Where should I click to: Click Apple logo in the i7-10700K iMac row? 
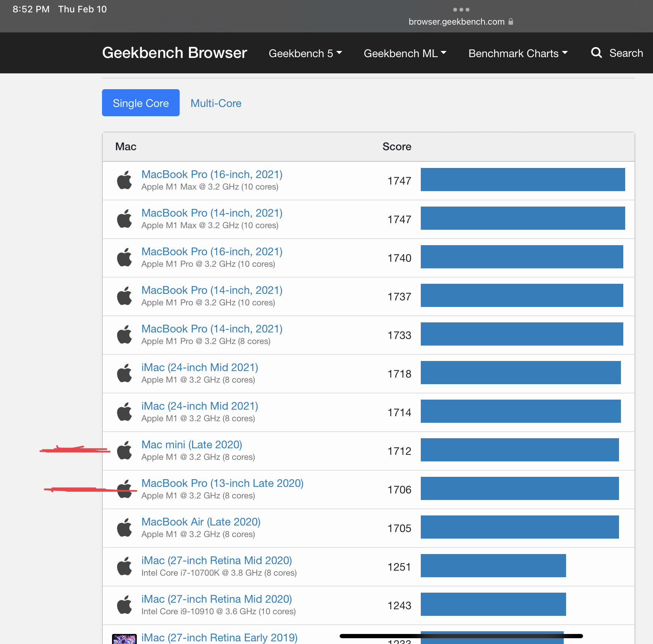coord(124,566)
